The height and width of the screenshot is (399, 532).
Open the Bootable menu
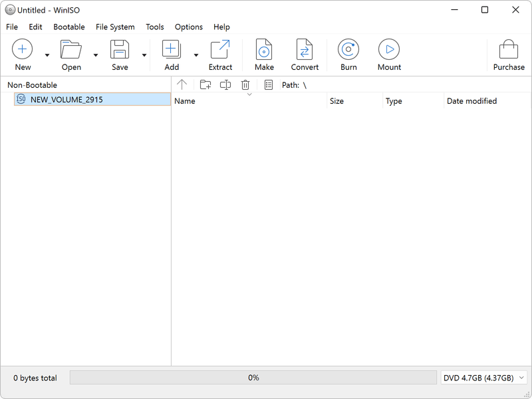click(x=69, y=27)
